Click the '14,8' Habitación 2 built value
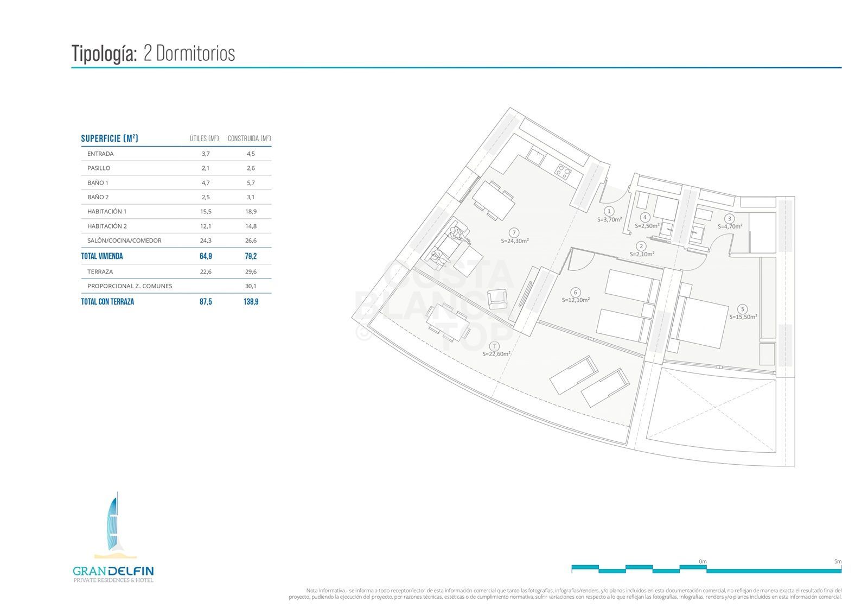This screenshot has width=868, height=614. coord(251,226)
